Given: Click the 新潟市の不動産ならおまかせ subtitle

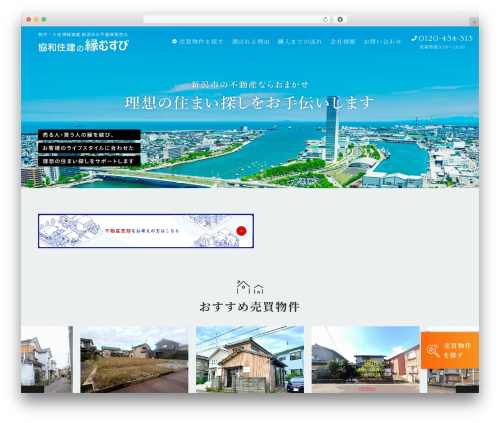Looking at the screenshot, I should [x=250, y=85].
